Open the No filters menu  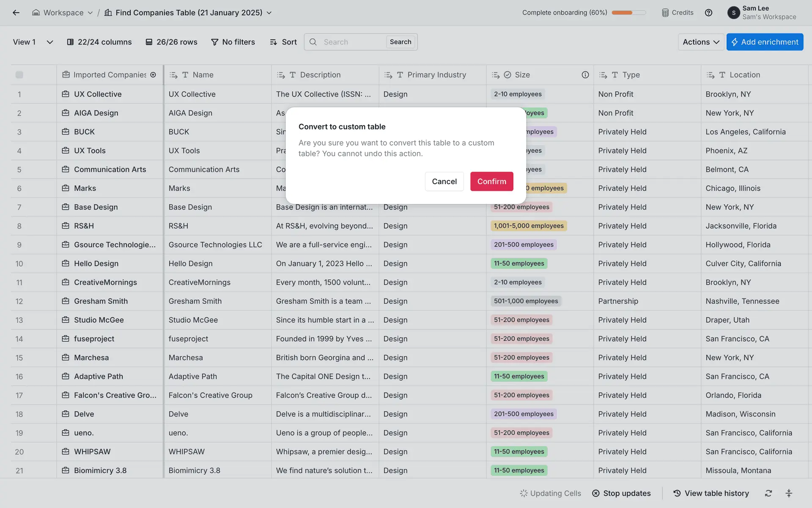pyautogui.click(x=233, y=42)
